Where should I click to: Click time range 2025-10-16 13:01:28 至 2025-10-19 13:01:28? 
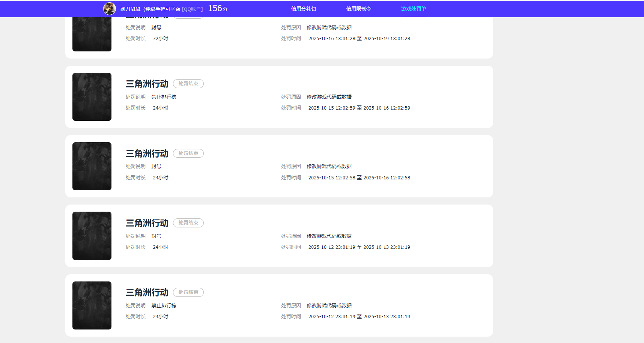pyautogui.click(x=359, y=39)
